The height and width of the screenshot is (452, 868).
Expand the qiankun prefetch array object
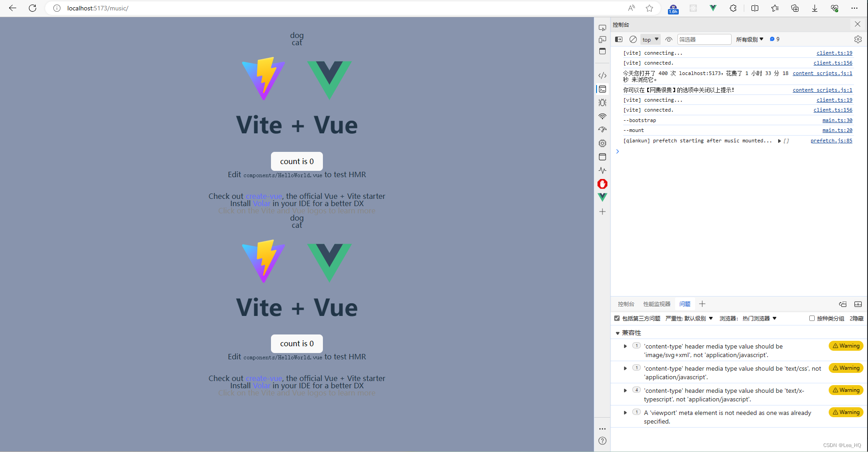[x=779, y=141]
